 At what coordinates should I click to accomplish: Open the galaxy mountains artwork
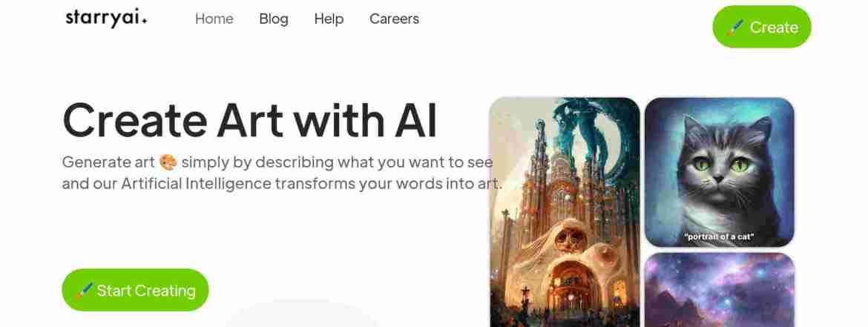(720, 290)
